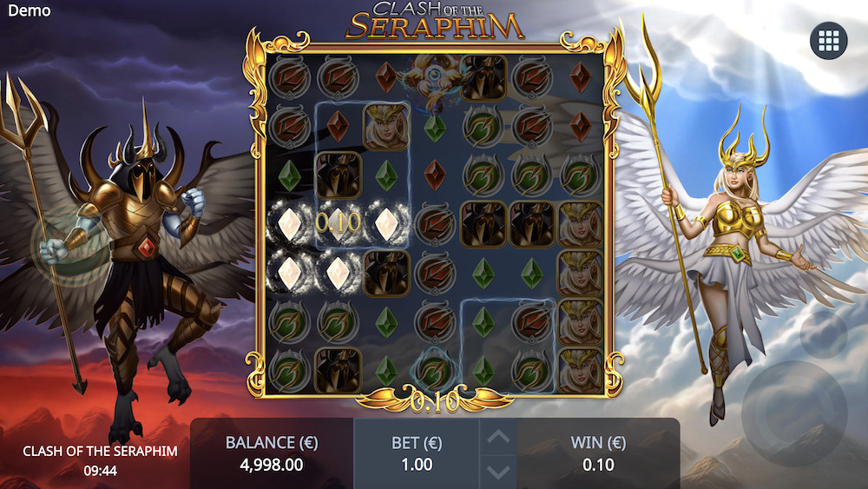This screenshot has height=489, width=868.
Task: Click the Demo label
Action: pos(30,10)
